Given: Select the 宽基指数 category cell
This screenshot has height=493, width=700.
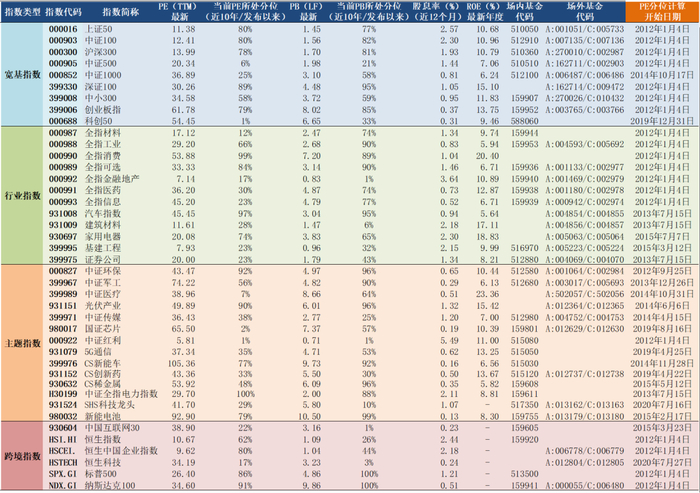Looking at the screenshot, I should click(23, 75).
